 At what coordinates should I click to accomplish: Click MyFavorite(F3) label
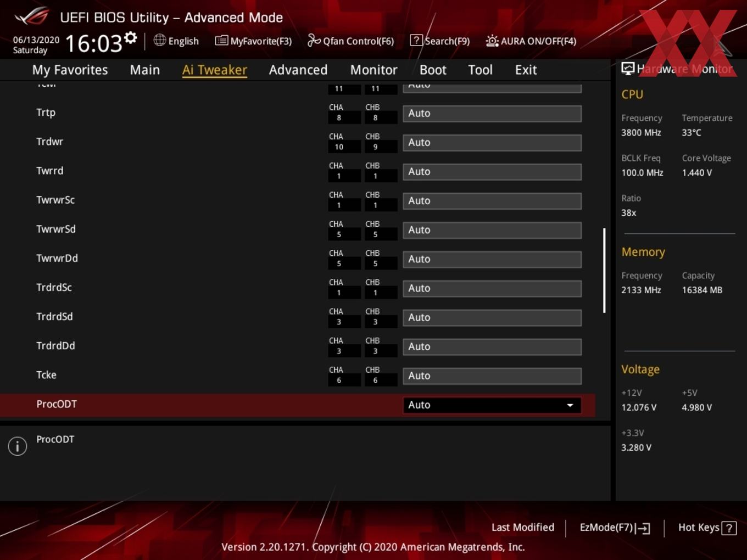261,41
